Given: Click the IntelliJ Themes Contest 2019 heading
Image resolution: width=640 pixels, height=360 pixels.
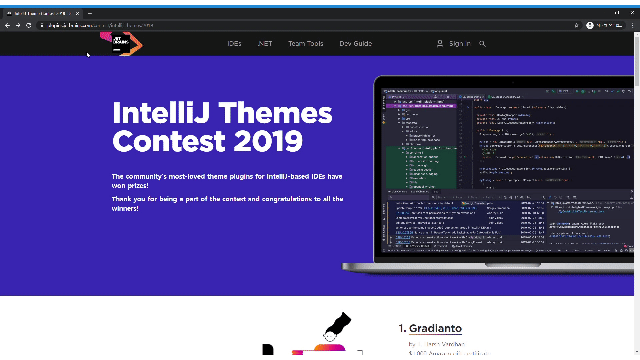Looking at the screenshot, I should pos(222,127).
